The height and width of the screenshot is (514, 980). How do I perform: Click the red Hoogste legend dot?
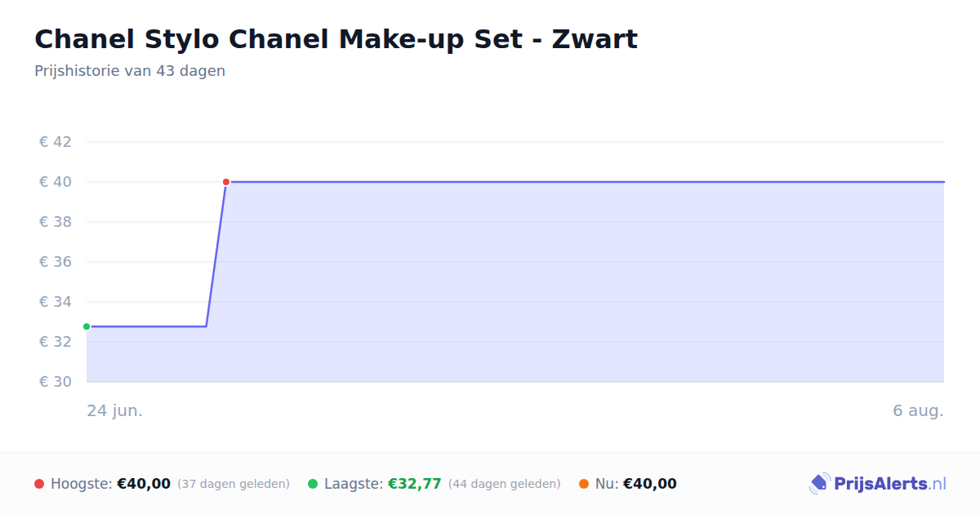pyautogui.click(x=39, y=484)
